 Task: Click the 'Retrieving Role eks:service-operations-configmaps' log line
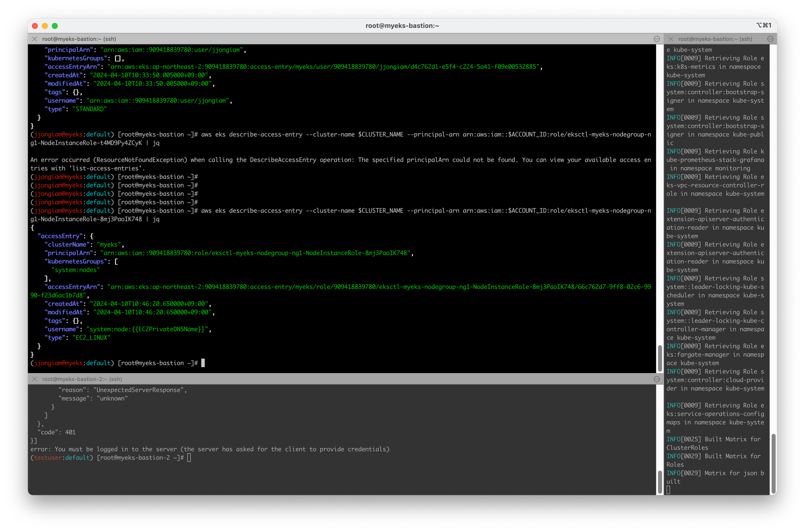click(715, 418)
